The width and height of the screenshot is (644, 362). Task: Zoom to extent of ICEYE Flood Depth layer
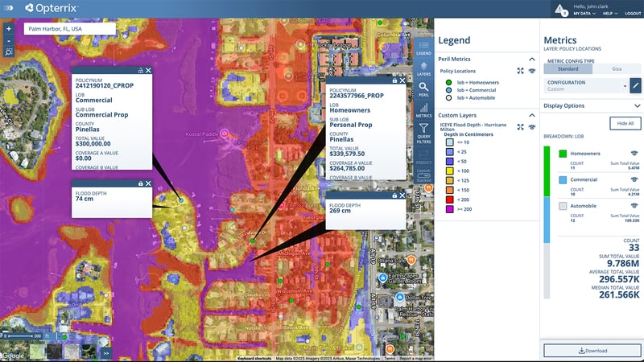coord(520,127)
